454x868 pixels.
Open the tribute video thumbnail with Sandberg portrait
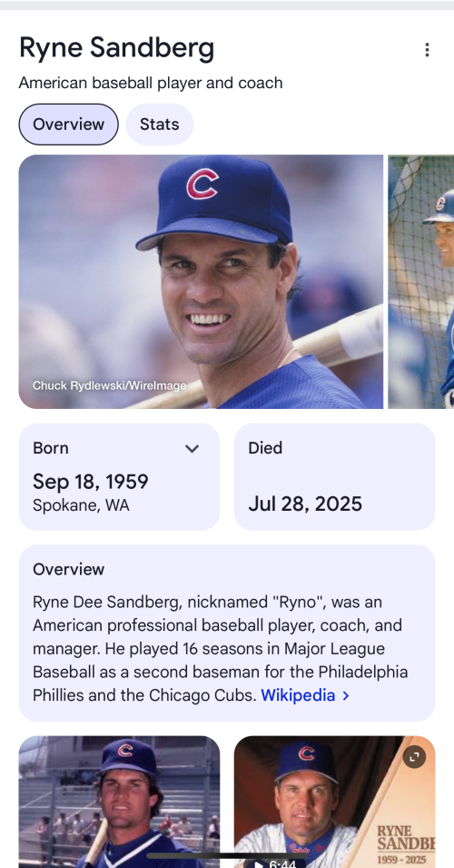click(x=334, y=802)
